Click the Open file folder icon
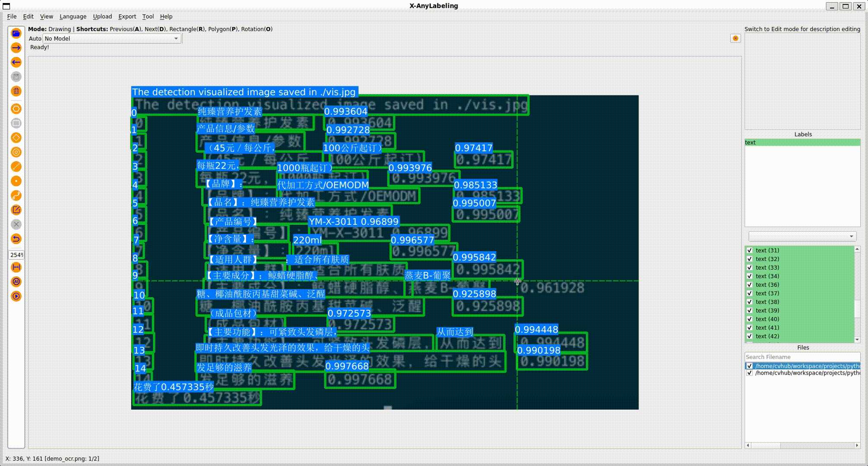The image size is (868, 466). (x=16, y=33)
